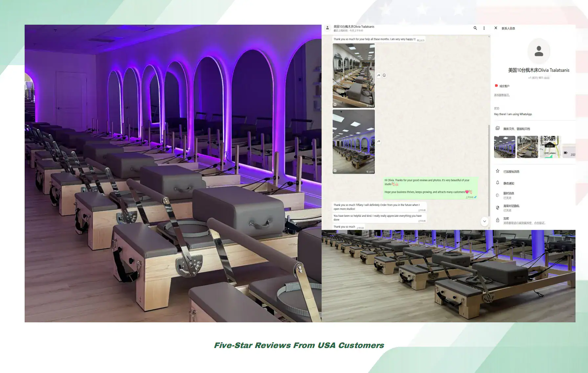The image size is (588, 373).
Task: Open second media thumbnail in contact info
Action: (x=527, y=147)
